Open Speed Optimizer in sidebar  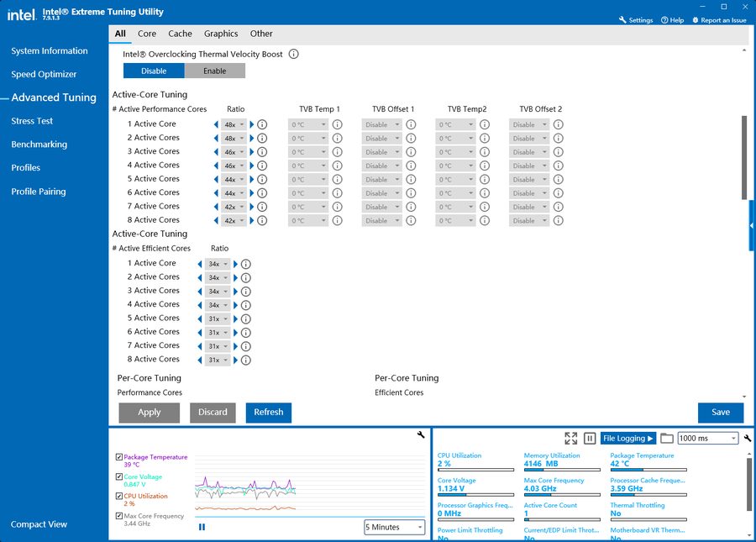click(x=44, y=74)
